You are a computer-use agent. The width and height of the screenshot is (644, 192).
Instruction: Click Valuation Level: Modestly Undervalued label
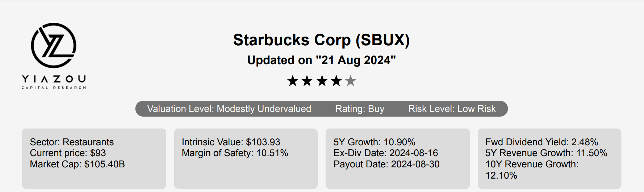coord(229,109)
